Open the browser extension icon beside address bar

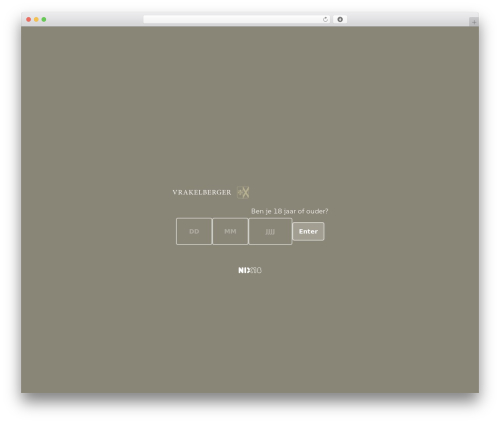(340, 19)
